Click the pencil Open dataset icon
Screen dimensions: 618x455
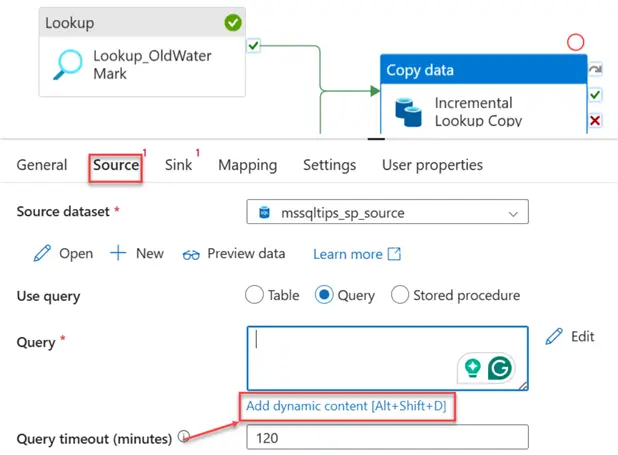(x=42, y=253)
